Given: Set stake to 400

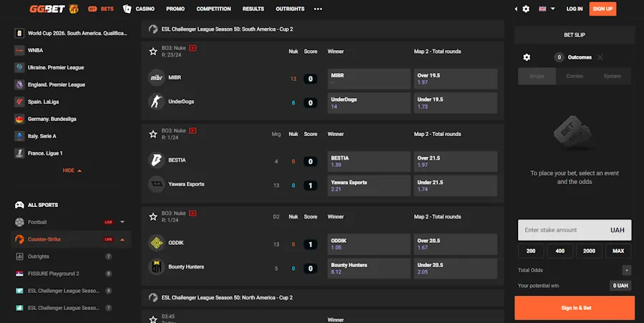Looking at the screenshot, I should (560, 251).
